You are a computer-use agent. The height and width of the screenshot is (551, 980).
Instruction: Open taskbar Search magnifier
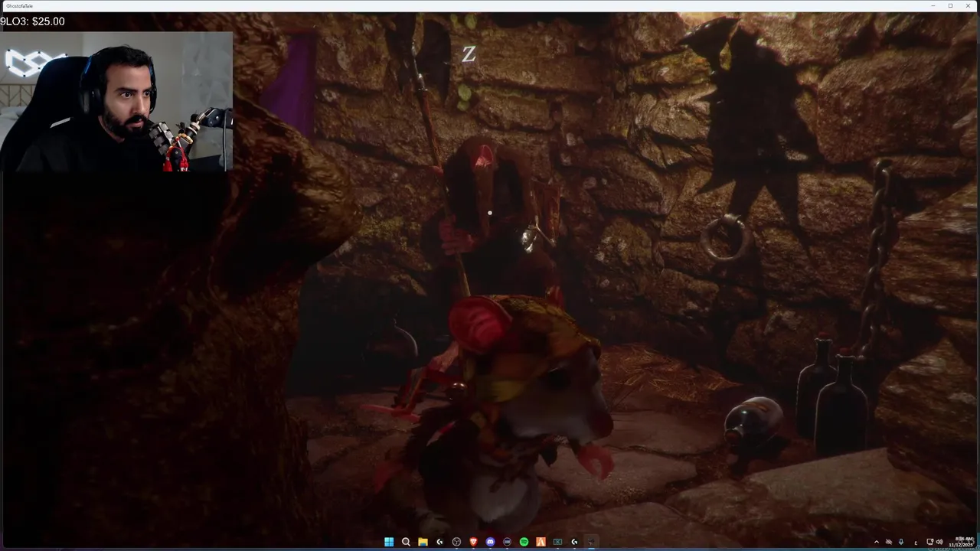(406, 542)
